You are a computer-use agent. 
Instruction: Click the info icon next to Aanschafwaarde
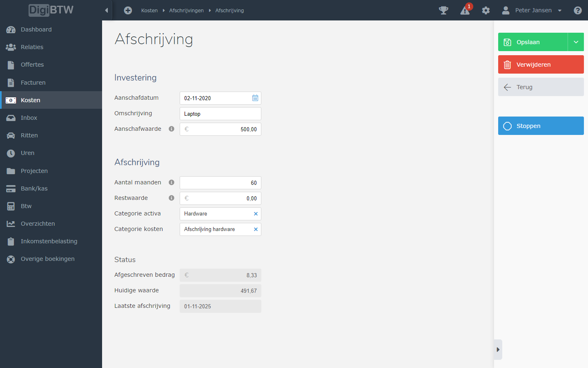click(x=171, y=129)
